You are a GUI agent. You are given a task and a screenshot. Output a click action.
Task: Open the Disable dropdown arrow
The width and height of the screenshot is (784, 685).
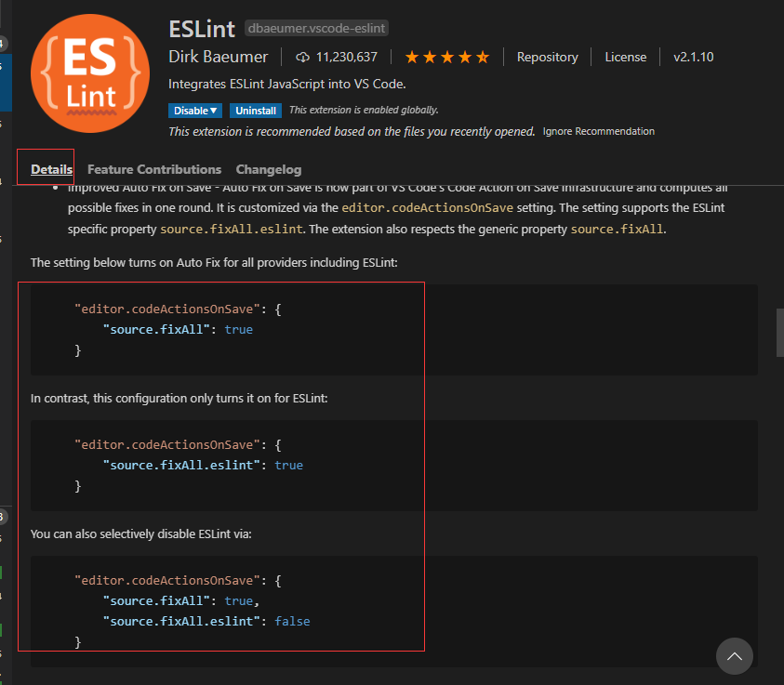[212, 110]
